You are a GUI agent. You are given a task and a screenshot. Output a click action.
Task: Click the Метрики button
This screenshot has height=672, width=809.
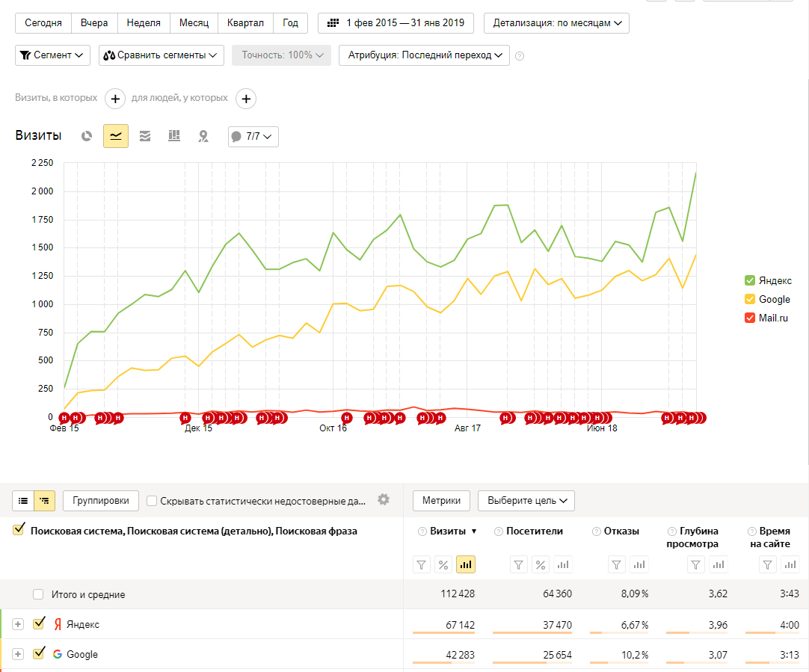tap(441, 501)
